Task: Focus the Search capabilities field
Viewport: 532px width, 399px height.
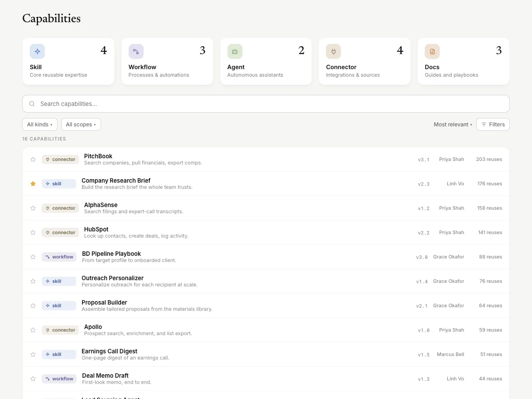Action: (x=266, y=104)
